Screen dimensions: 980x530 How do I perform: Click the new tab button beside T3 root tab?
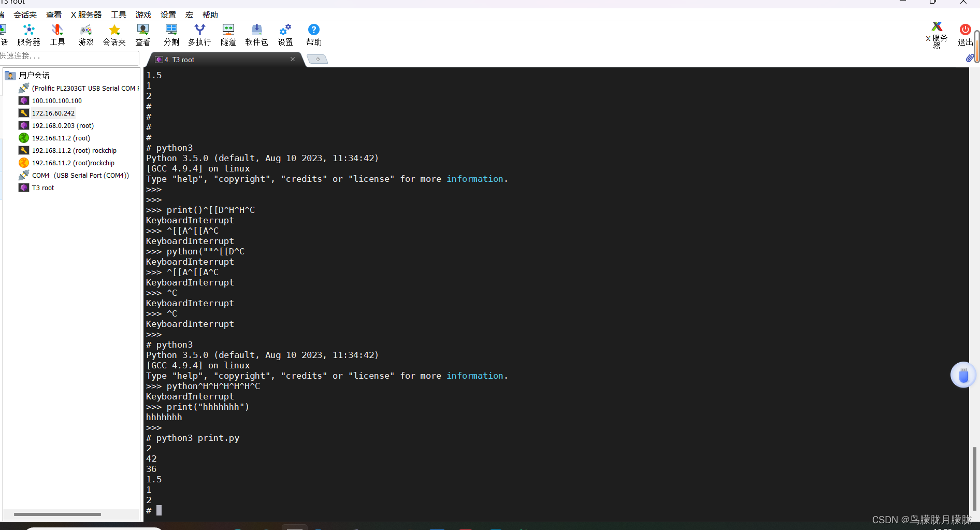(x=318, y=59)
